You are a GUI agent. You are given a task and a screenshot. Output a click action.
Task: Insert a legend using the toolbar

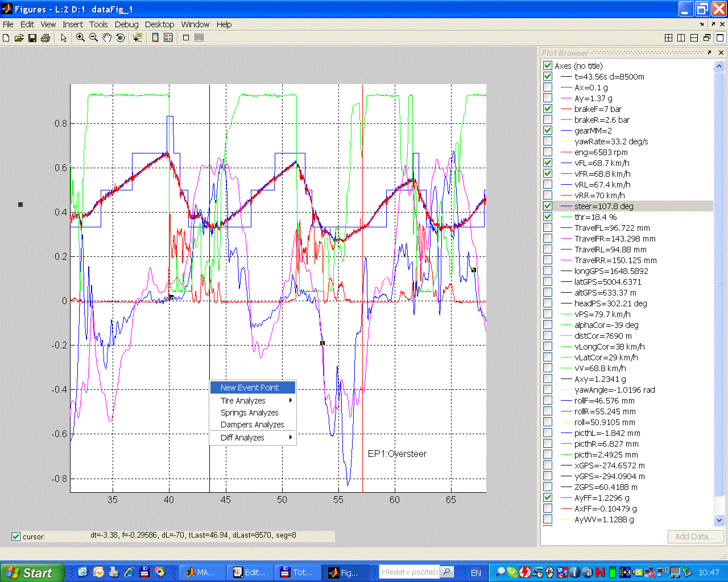pyautogui.click(x=168, y=38)
